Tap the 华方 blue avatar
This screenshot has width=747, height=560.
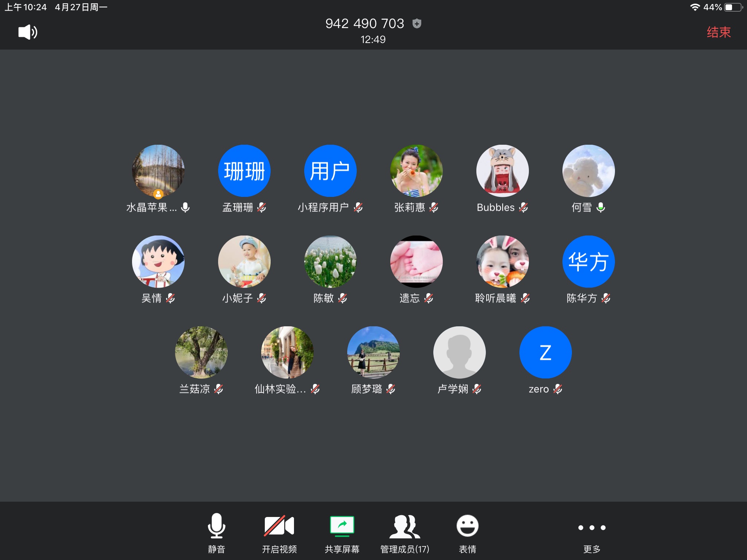click(588, 261)
